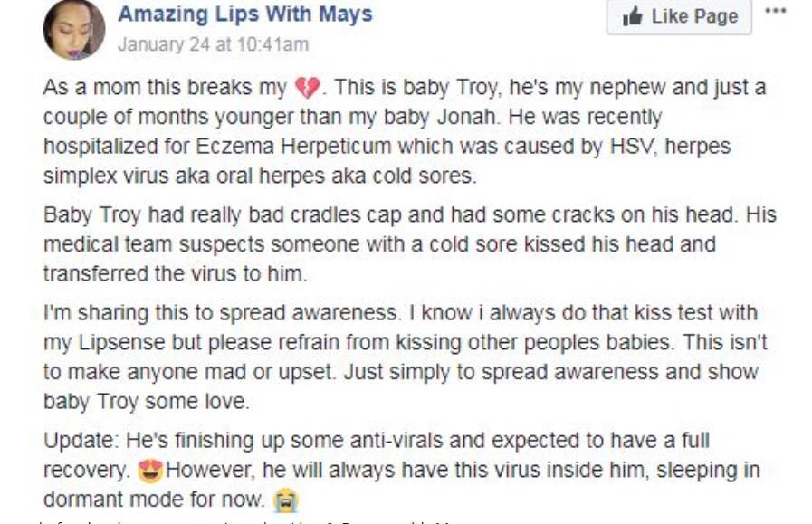812x524 pixels.
Task: Open the Amazing Lips With Mays page name
Action: [x=244, y=14]
